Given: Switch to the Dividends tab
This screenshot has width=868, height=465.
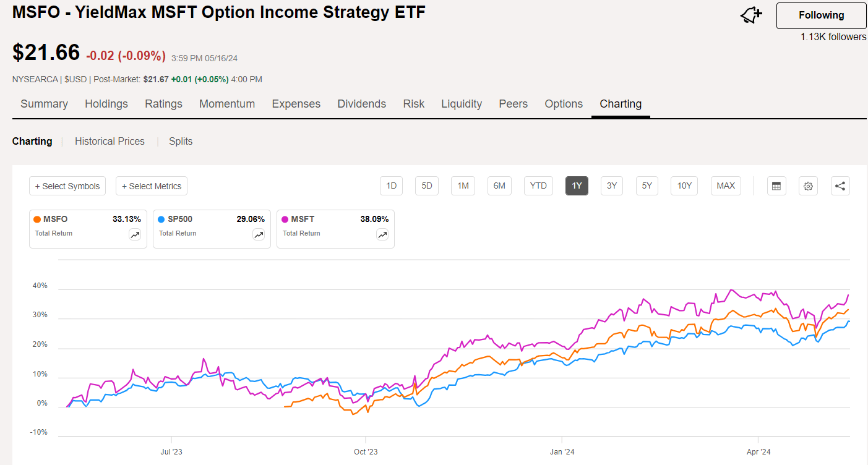Looking at the screenshot, I should (x=361, y=103).
